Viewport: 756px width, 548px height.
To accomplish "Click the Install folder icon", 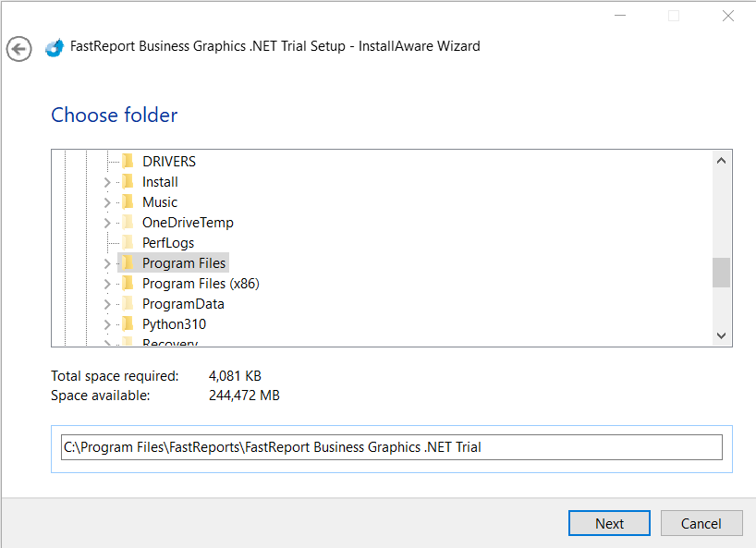I will (128, 181).
